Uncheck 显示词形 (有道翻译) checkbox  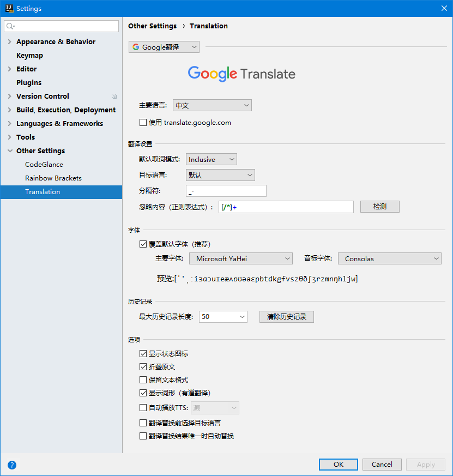[143, 393]
